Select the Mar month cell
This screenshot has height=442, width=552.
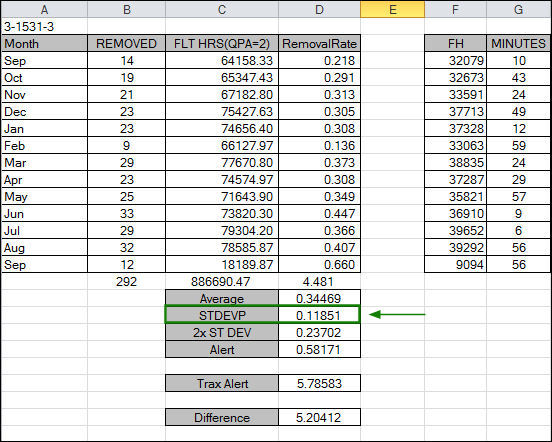tap(44, 163)
